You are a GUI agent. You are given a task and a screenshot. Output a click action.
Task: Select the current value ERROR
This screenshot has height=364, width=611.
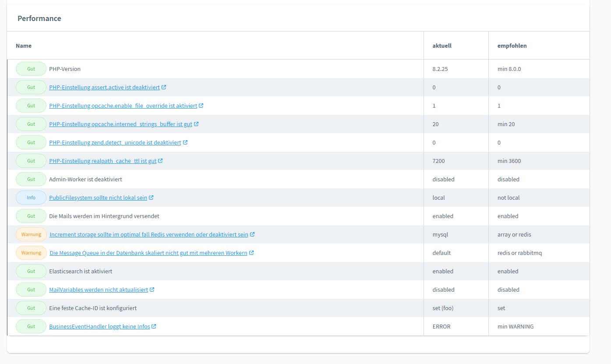(x=441, y=326)
